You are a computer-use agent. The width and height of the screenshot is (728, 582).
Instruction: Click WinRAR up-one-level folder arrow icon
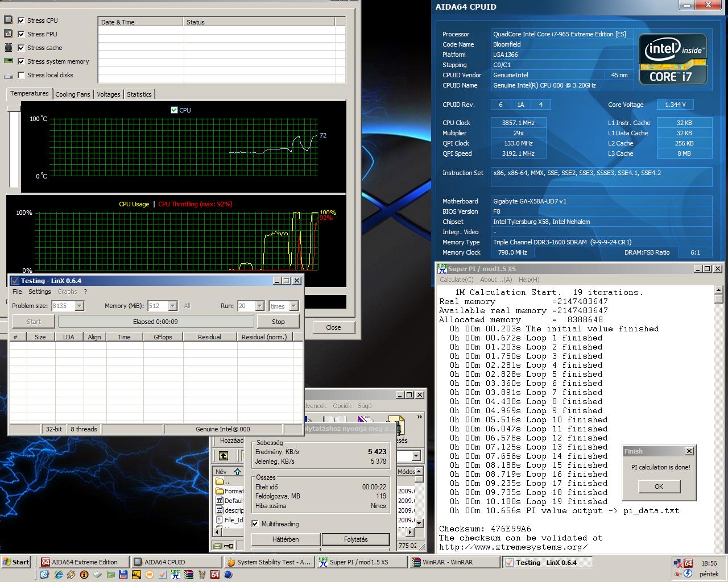[x=224, y=455]
